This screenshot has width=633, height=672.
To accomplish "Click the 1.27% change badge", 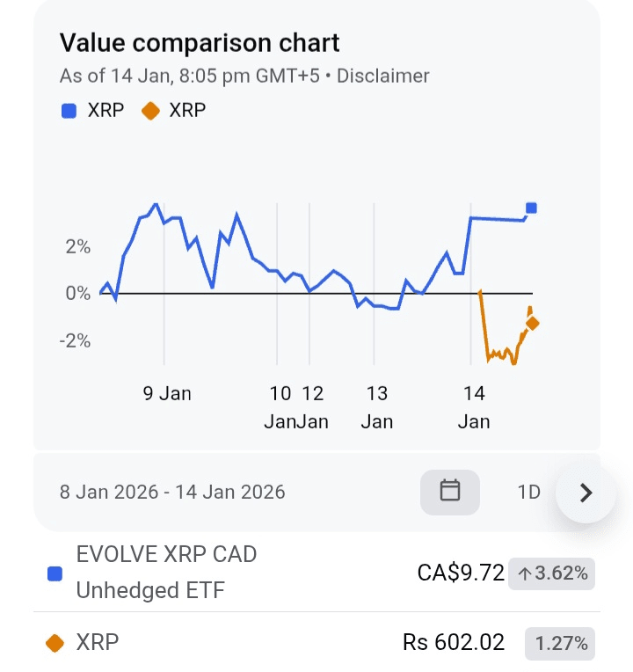I will [560, 643].
